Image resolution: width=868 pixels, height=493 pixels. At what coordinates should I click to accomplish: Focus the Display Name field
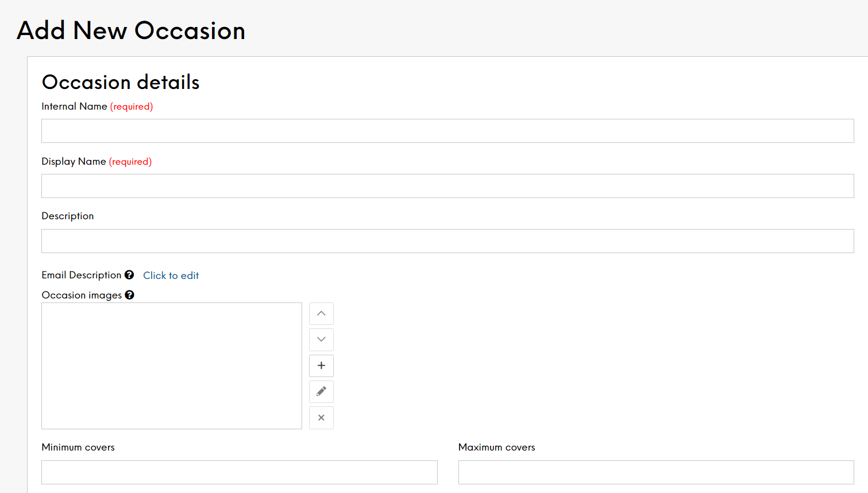click(x=447, y=186)
